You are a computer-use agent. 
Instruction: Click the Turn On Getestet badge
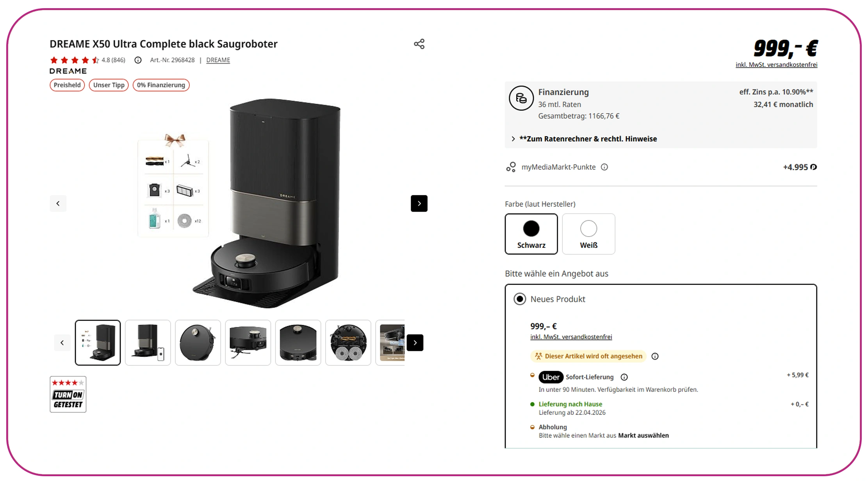pyautogui.click(x=68, y=394)
